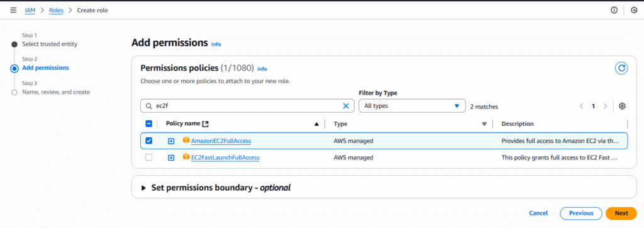Click Create role breadcrumb text

92,10
